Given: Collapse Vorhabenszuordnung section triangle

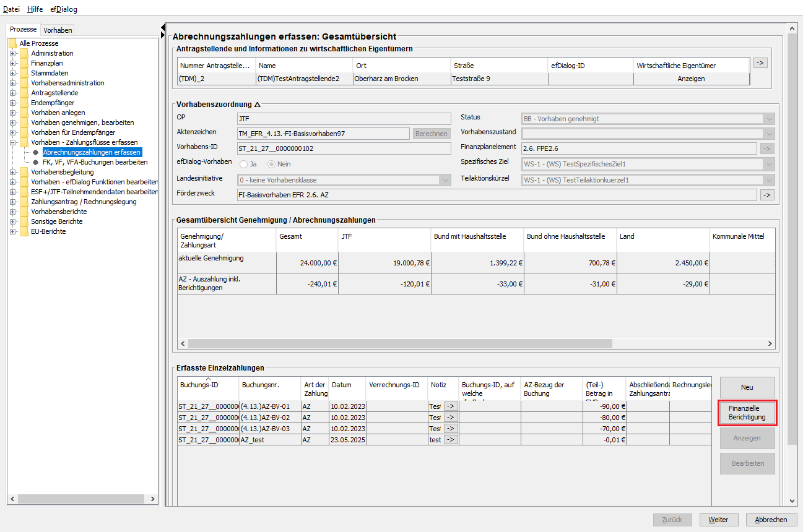Looking at the screenshot, I should (258, 105).
